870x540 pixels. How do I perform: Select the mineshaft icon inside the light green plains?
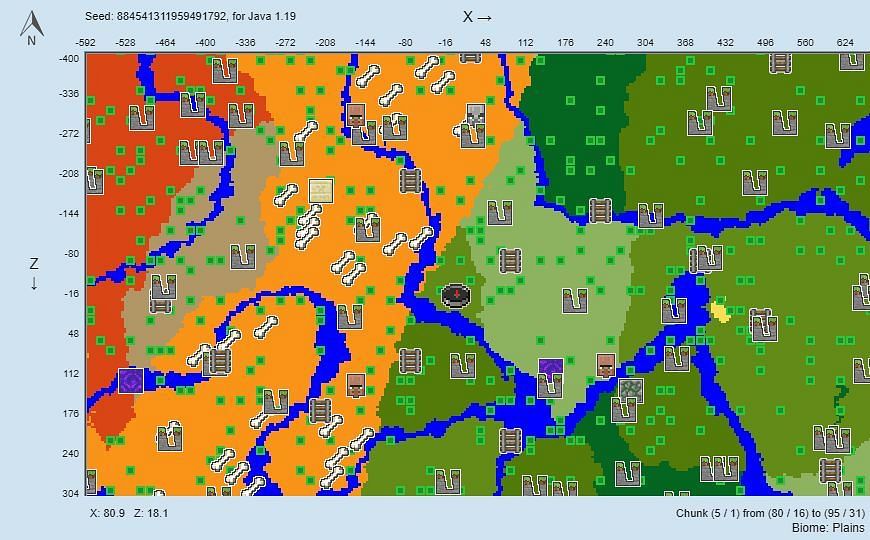(x=510, y=261)
